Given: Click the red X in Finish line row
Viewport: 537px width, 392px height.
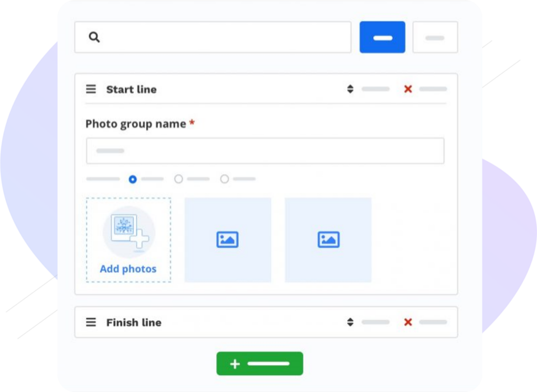Looking at the screenshot, I should point(407,322).
